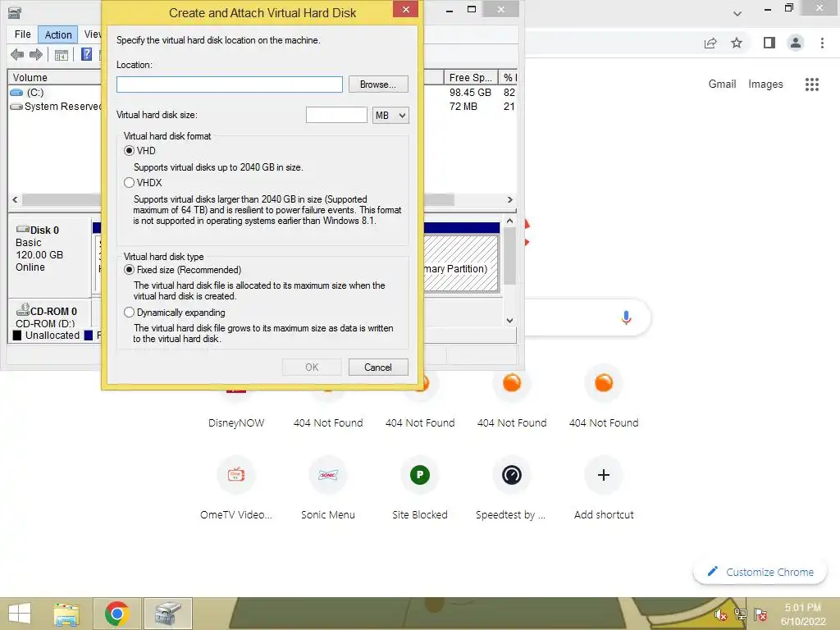This screenshot has width=840, height=630.
Task: Open the Chrome profile avatar
Action: (x=796, y=43)
